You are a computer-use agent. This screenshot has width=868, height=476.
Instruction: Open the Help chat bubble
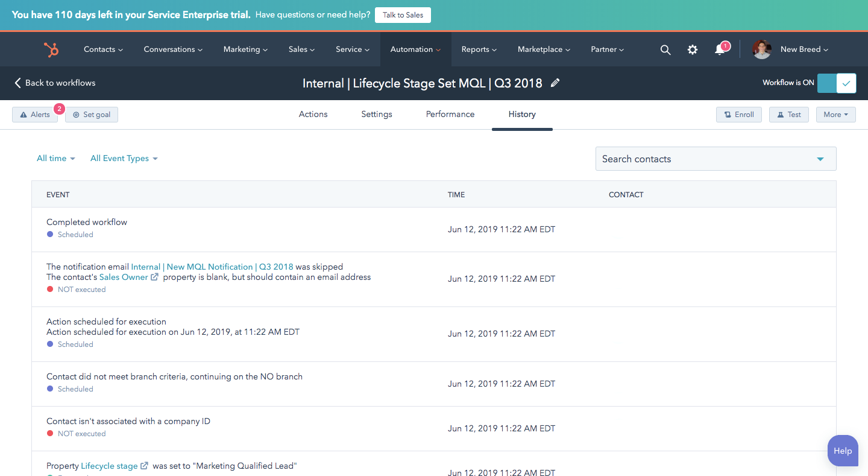click(x=842, y=451)
